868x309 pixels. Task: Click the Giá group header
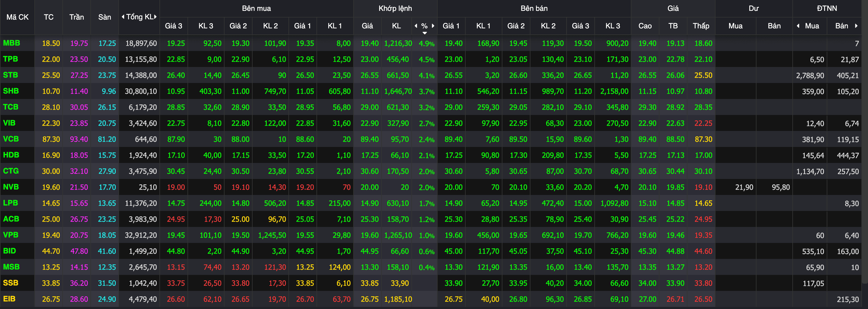(x=673, y=8)
